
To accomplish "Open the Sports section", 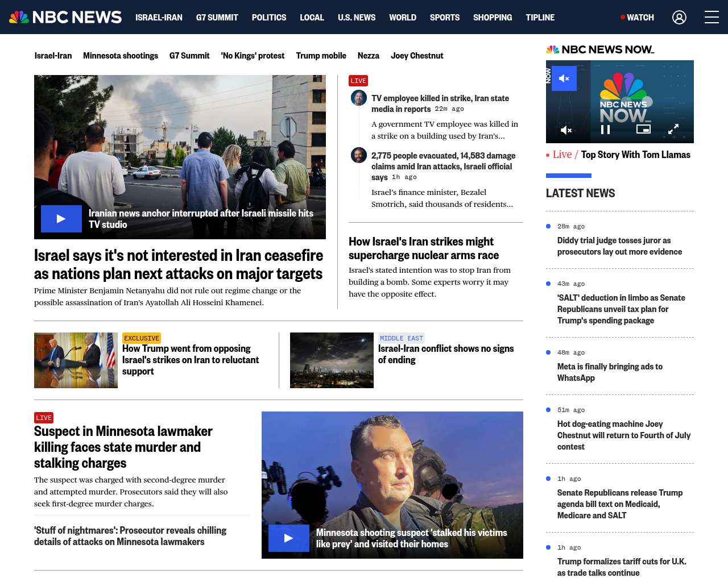I will pos(445,18).
